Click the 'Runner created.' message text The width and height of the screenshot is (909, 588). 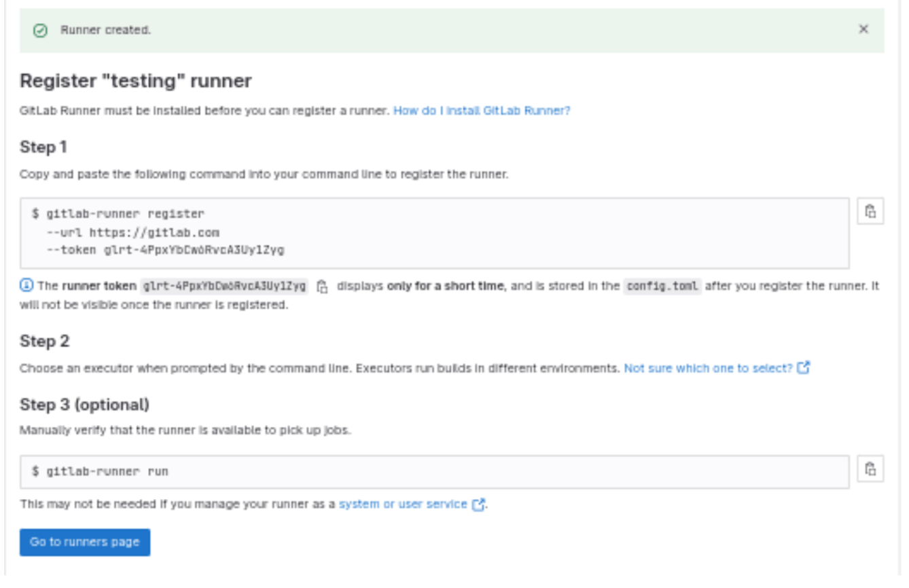coord(106,30)
